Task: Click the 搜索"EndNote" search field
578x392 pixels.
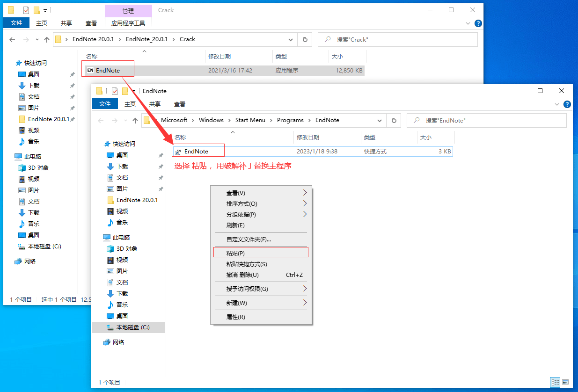Action: pos(487,120)
